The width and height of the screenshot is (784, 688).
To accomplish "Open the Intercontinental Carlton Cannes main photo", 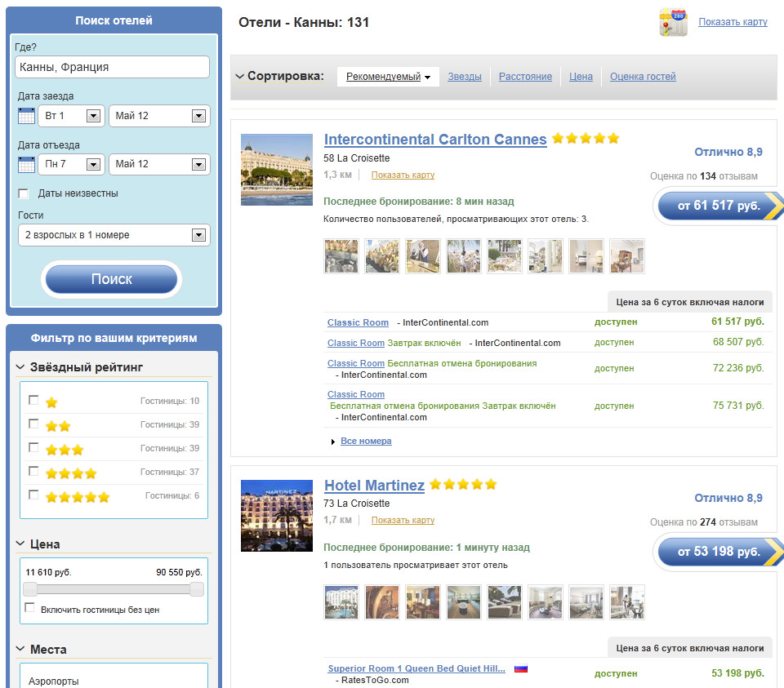I will [x=277, y=170].
